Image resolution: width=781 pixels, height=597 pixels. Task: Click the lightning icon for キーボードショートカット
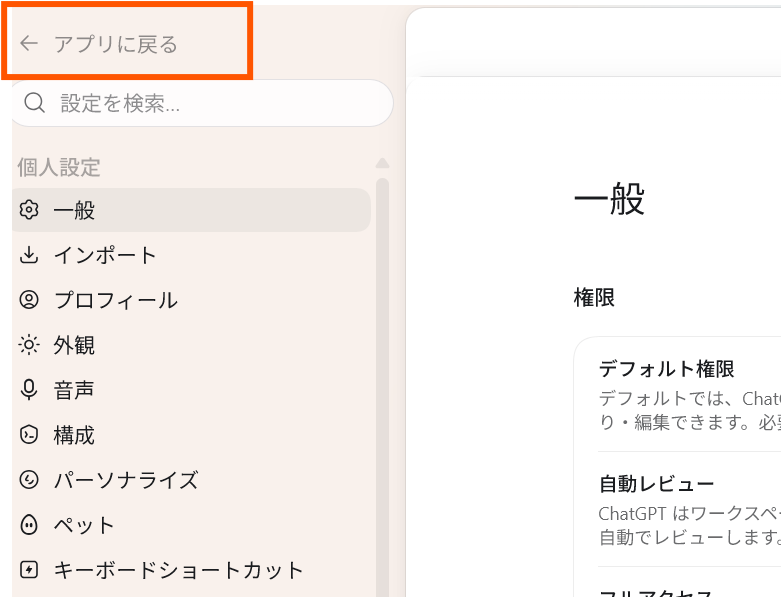[x=29, y=570]
